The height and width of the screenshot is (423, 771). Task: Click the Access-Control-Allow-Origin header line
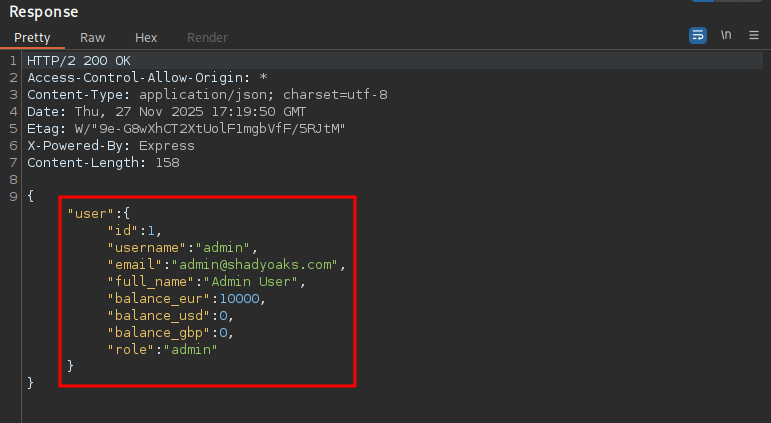tap(147, 77)
